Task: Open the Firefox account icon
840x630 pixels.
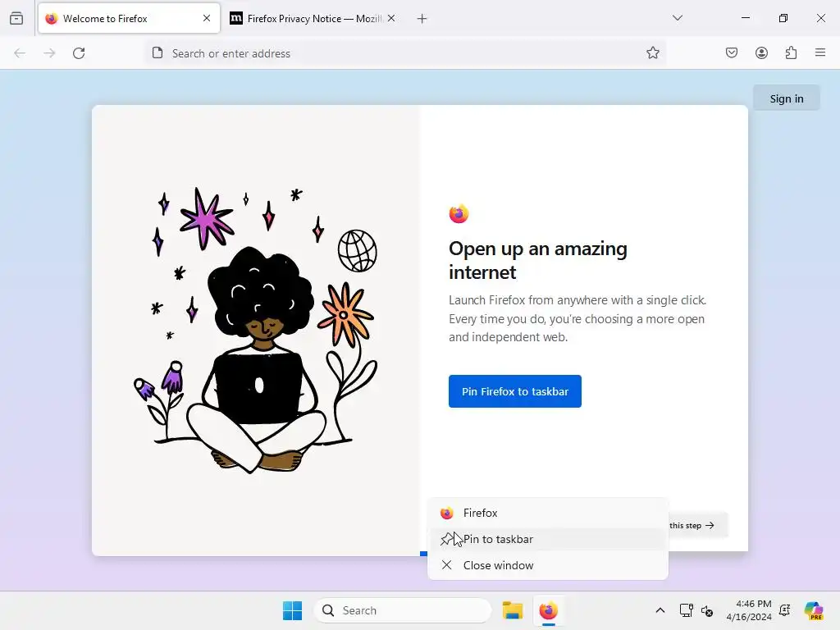Action: point(761,52)
